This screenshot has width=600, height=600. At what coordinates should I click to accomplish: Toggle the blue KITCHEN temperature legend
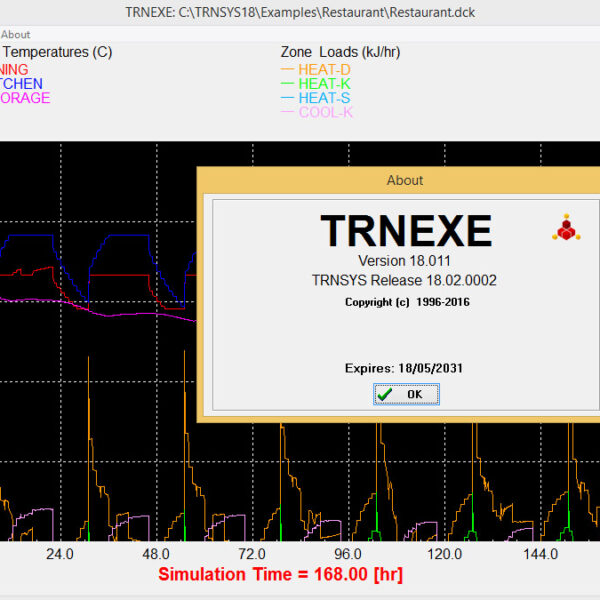21,84
